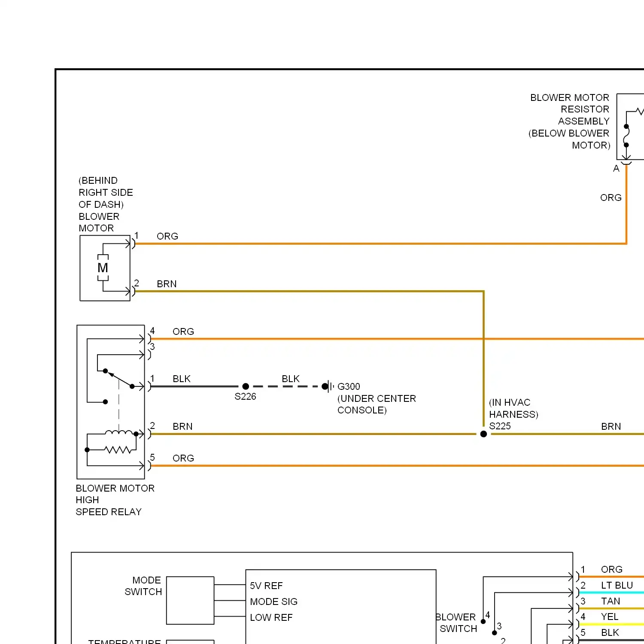The width and height of the screenshot is (644, 644).
Task: Select the LOW REF text
Action: click(x=271, y=618)
